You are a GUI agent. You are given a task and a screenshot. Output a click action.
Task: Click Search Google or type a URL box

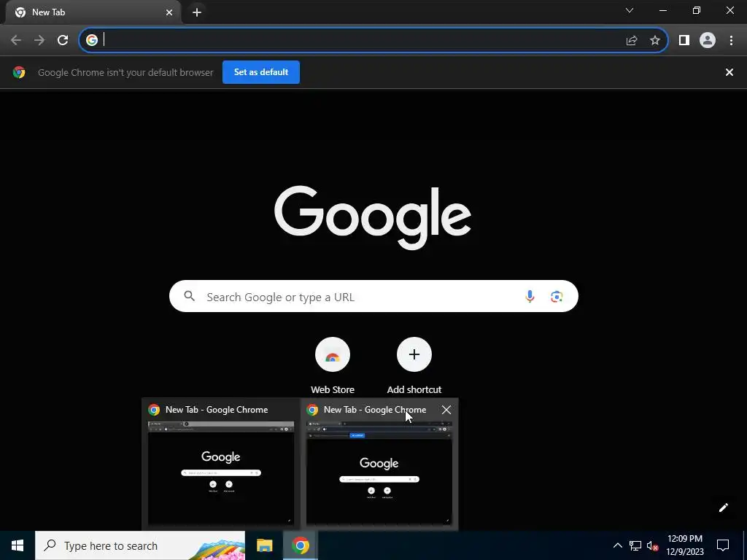(373, 296)
